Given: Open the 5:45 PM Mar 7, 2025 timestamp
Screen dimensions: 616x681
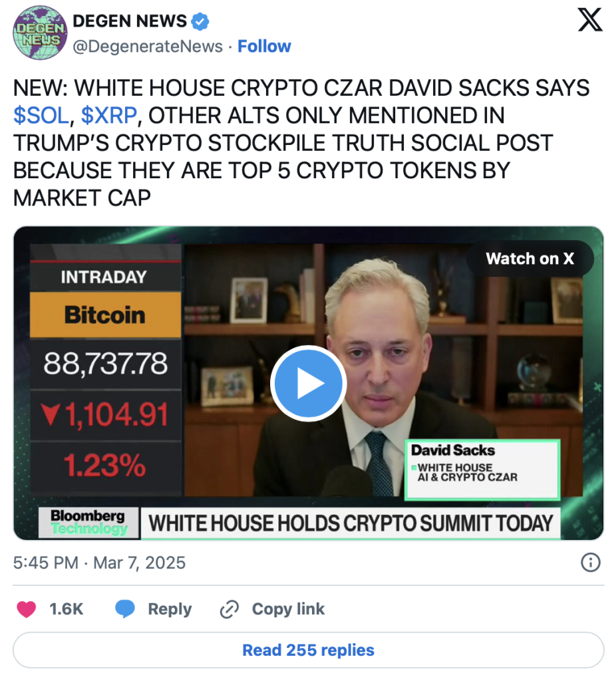Looking at the screenshot, I should (x=100, y=563).
